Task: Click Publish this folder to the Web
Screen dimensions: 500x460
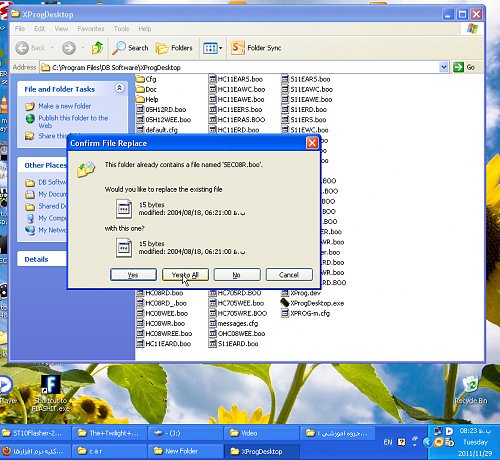Action: point(73,122)
